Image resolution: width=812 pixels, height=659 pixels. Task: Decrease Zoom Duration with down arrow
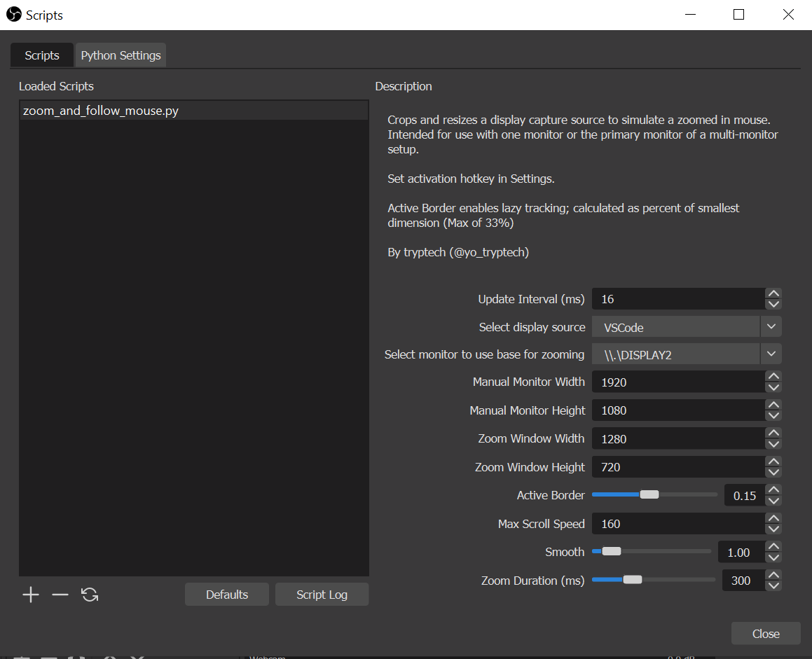[x=773, y=586]
